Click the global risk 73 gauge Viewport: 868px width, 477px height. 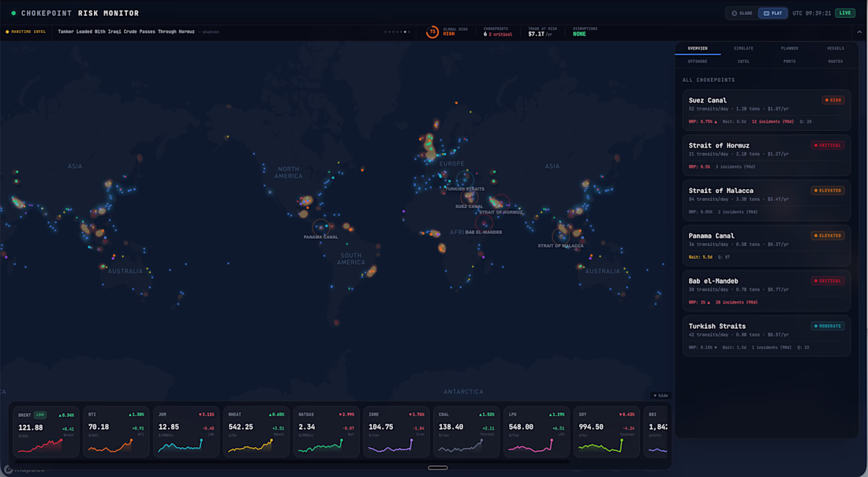click(x=432, y=32)
